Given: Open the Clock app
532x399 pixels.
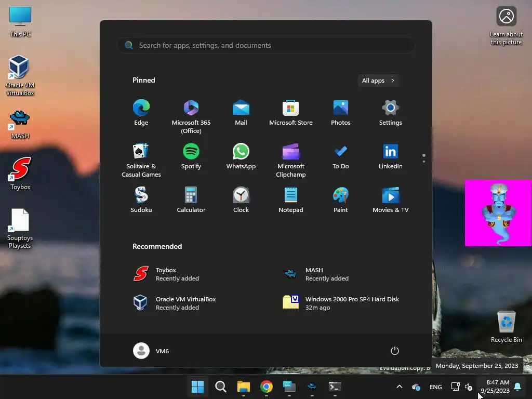Looking at the screenshot, I should (241, 200).
